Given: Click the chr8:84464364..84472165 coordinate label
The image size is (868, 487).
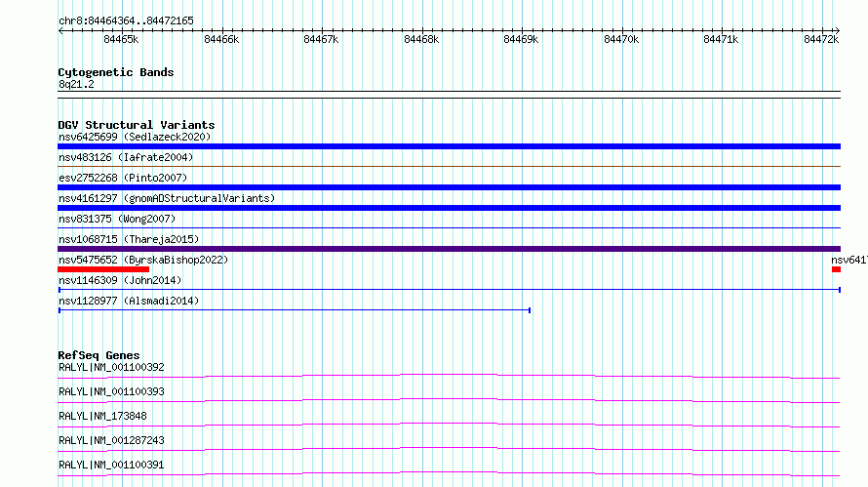Looking at the screenshot, I should (126, 21).
